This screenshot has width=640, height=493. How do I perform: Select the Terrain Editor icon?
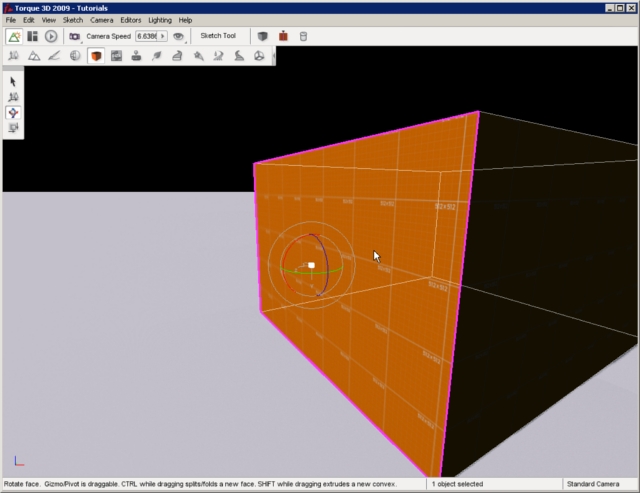33,56
